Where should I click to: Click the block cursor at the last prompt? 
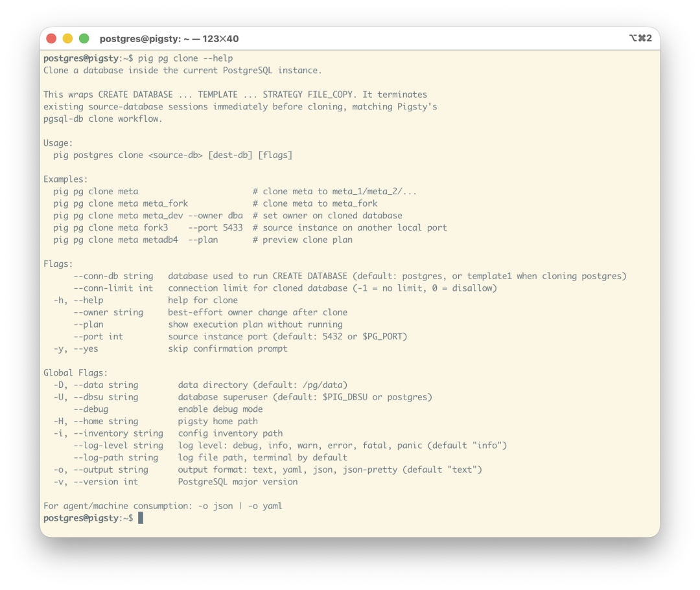[x=141, y=518]
